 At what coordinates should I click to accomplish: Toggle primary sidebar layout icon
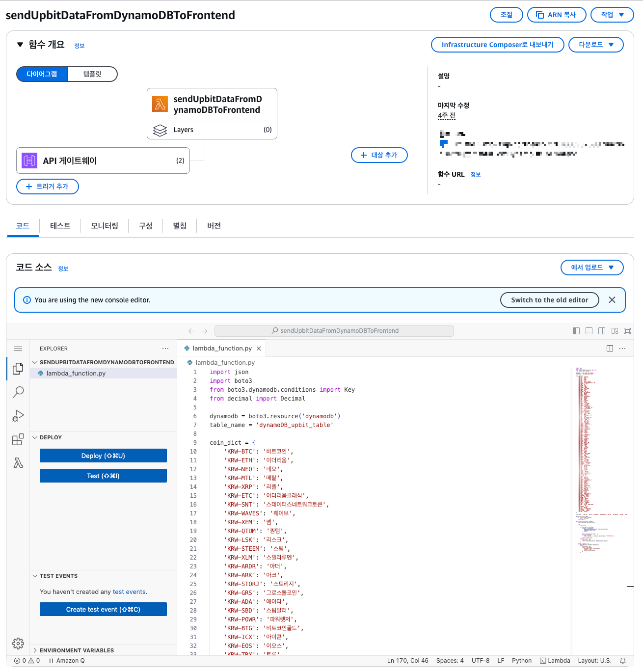[576, 331]
